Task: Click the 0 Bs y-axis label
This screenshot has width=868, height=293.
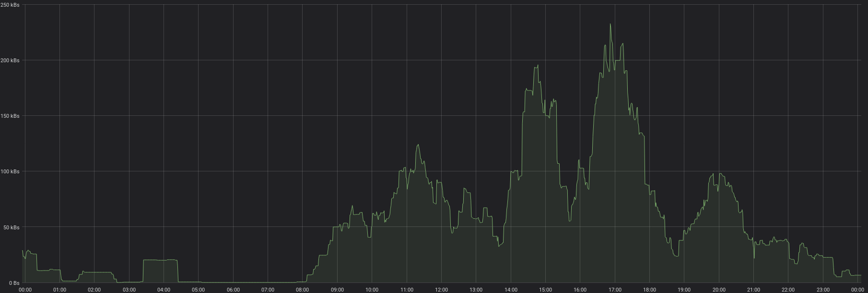Action: point(14,282)
